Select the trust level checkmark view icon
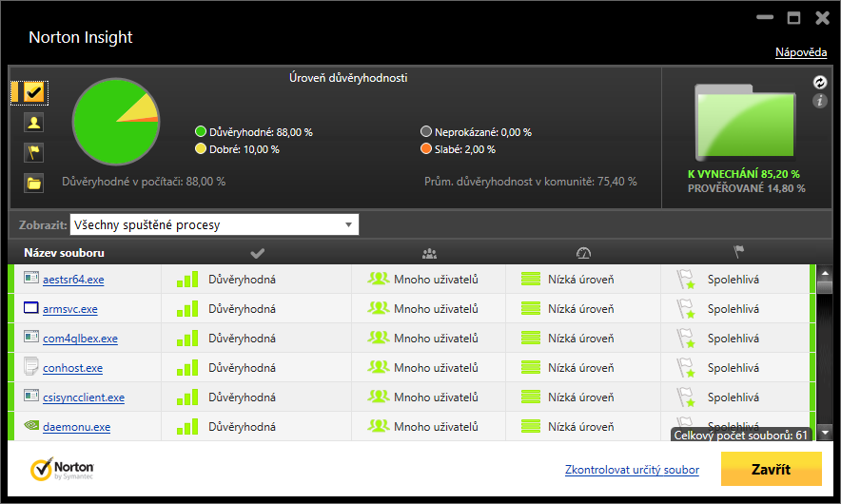The width and height of the screenshot is (841, 504). [34, 92]
